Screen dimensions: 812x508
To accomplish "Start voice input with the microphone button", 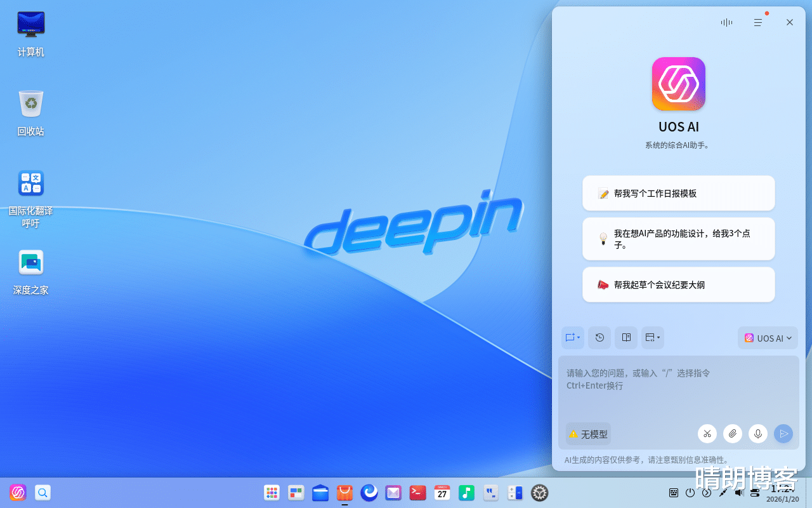I will coord(758,434).
